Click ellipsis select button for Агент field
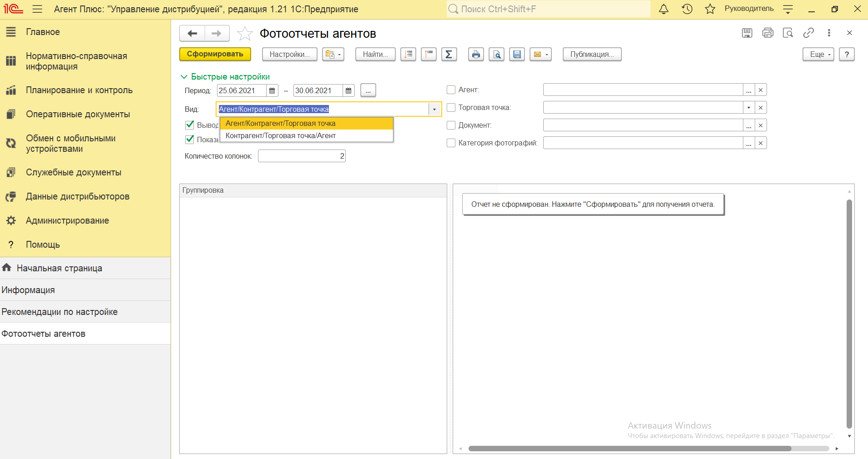Viewport: 868px width, 459px height. tap(749, 90)
